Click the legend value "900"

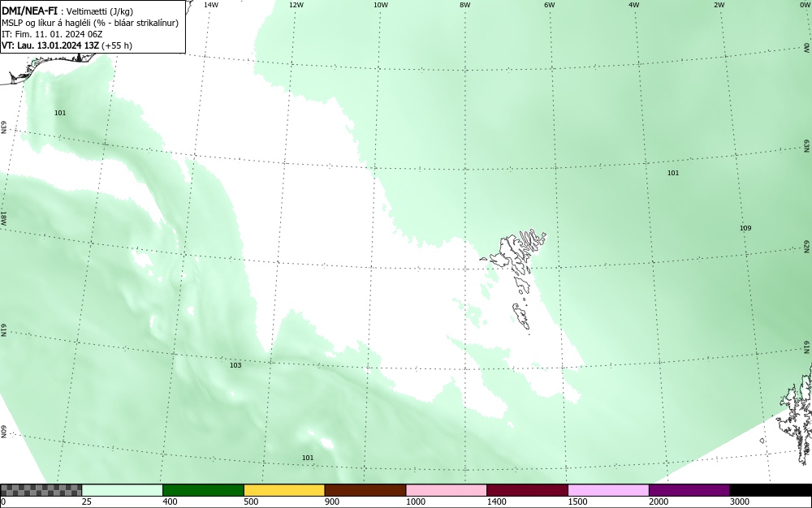click(332, 502)
